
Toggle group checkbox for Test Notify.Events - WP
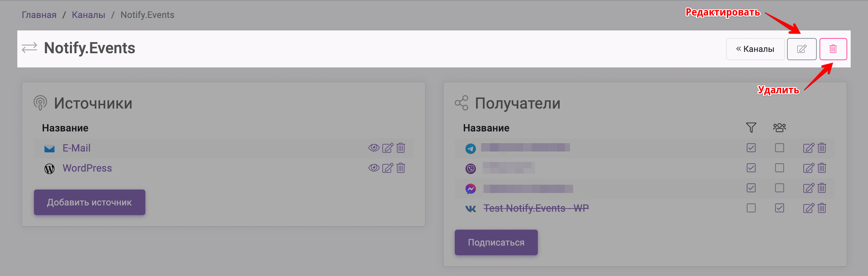(x=779, y=208)
